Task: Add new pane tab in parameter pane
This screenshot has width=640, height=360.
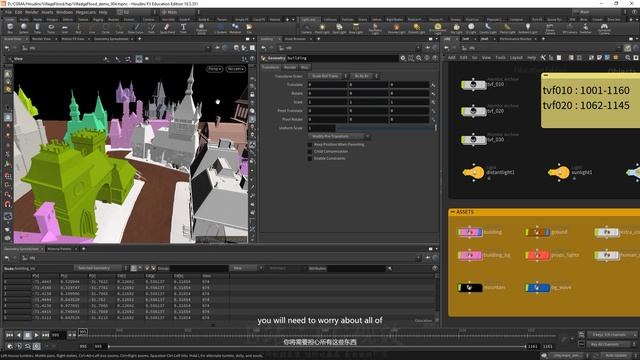Action: (x=318, y=39)
